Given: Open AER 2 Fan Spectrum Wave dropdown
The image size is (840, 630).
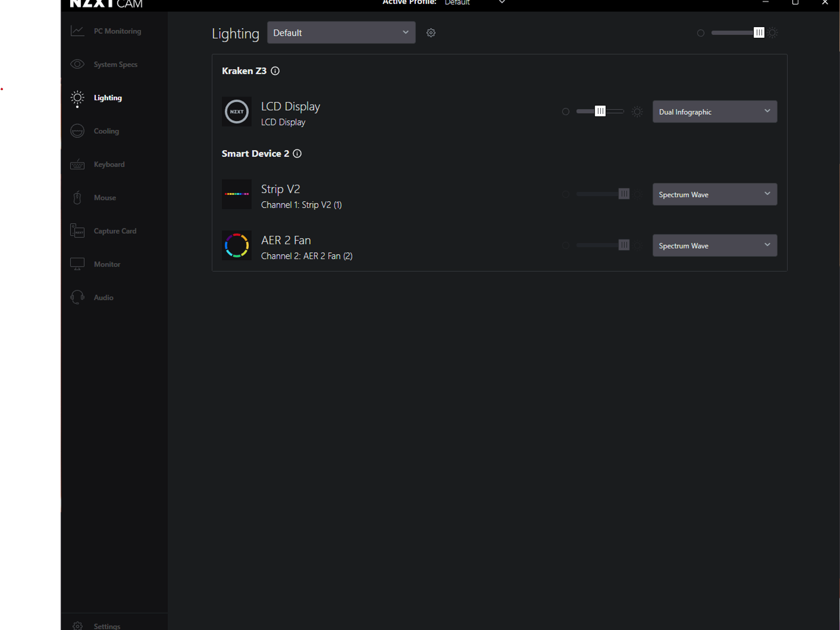Looking at the screenshot, I should [714, 245].
